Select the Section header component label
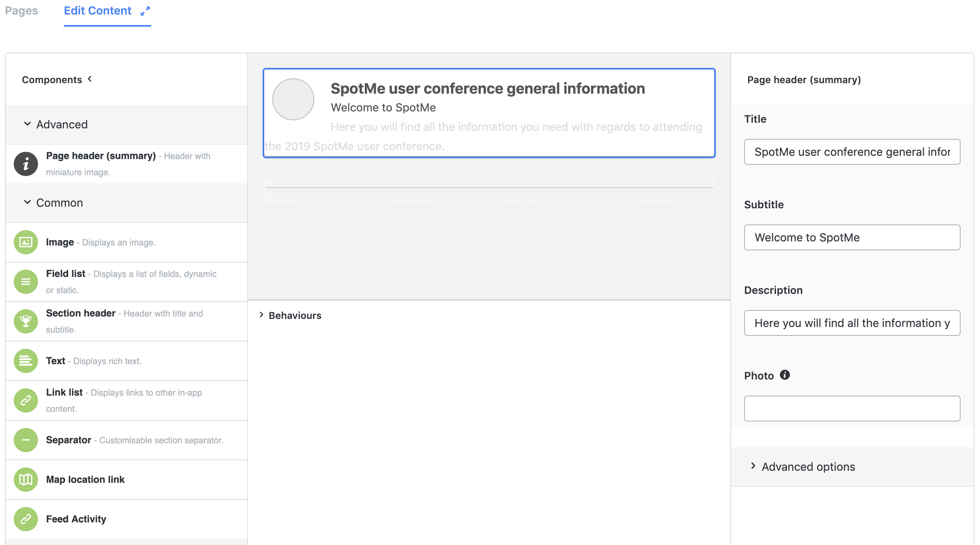The image size is (980, 545). [81, 313]
